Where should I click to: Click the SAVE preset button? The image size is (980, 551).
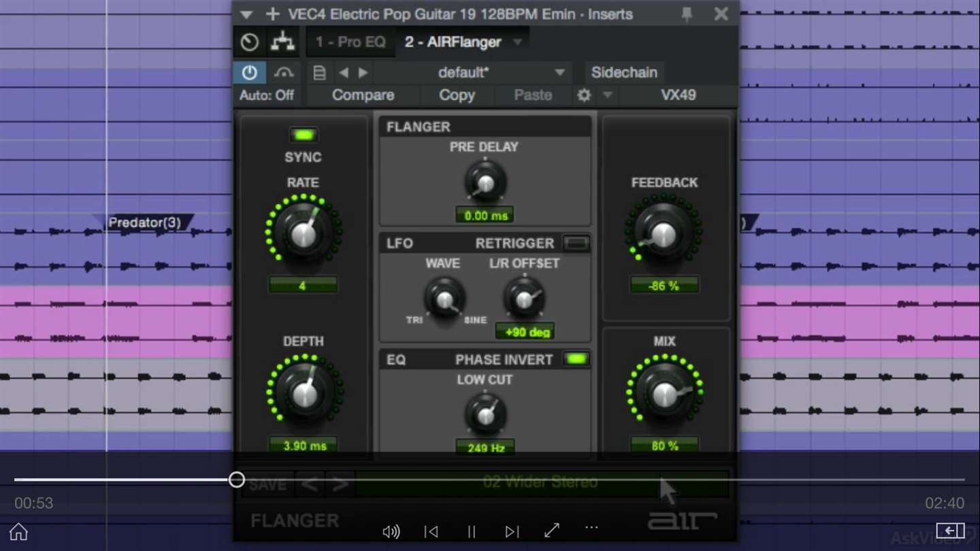[267, 484]
